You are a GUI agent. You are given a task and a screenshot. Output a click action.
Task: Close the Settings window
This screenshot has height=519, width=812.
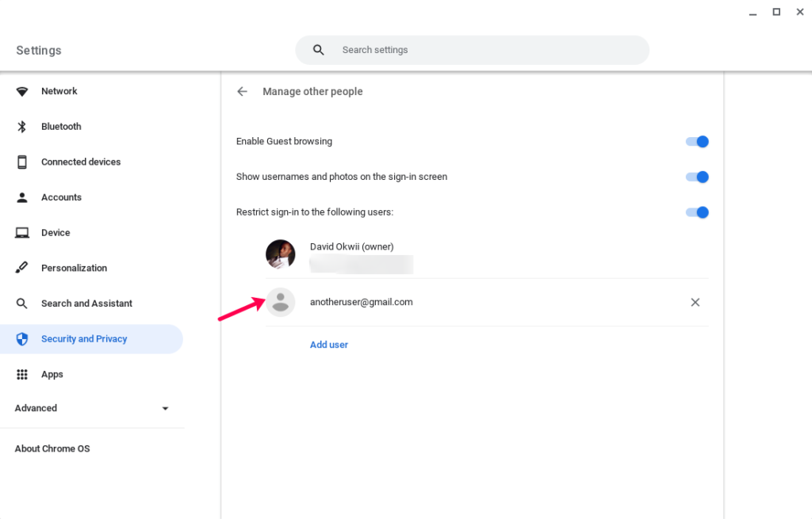point(799,12)
